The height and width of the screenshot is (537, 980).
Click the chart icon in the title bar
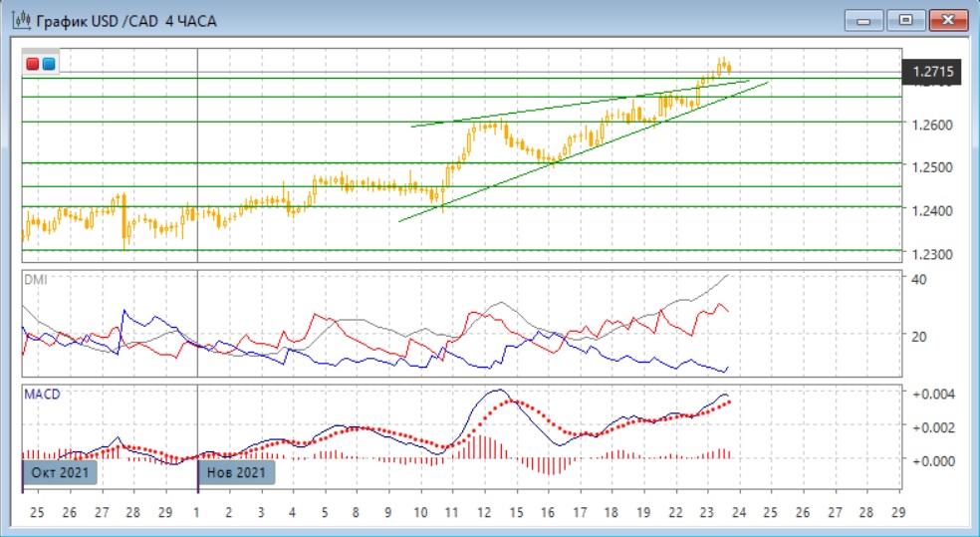21,21
